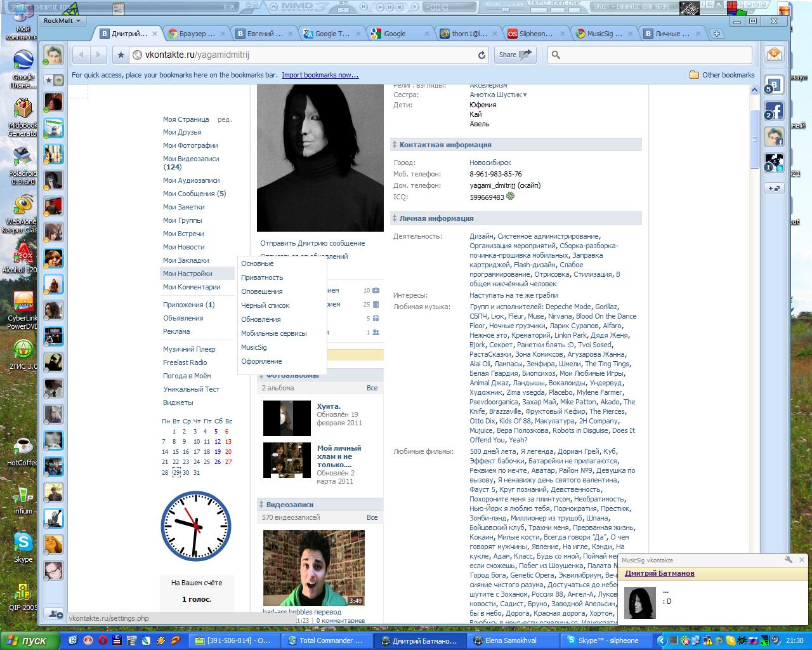This screenshot has height=650, width=812.
Task: Open Total Commander from taskbar
Action: coord(326,640)
